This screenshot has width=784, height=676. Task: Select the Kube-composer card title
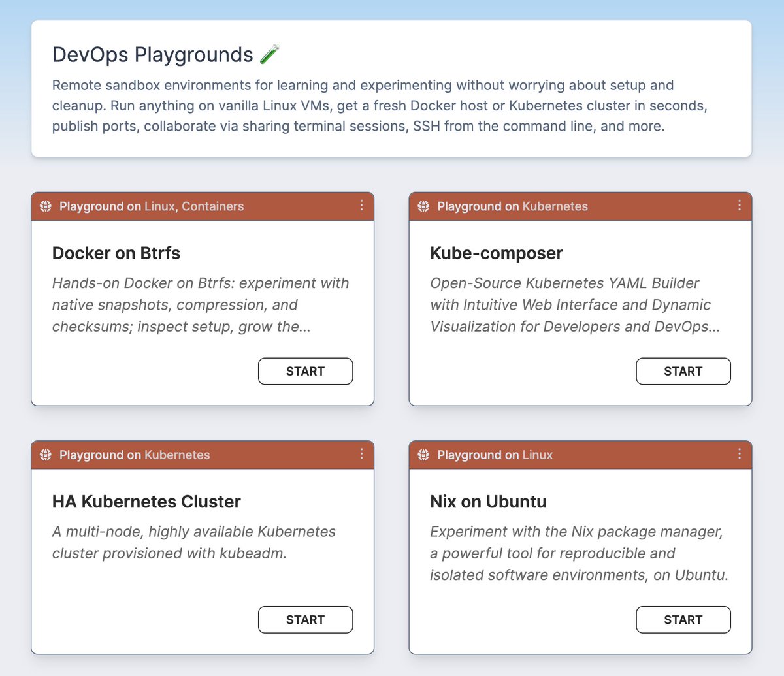(x=497, y=253)
